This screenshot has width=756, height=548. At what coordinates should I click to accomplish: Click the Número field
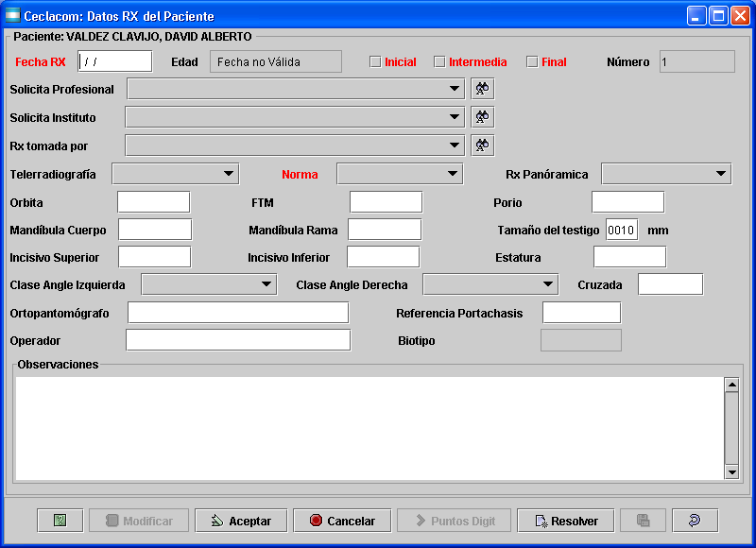click(x=697, y=61)
